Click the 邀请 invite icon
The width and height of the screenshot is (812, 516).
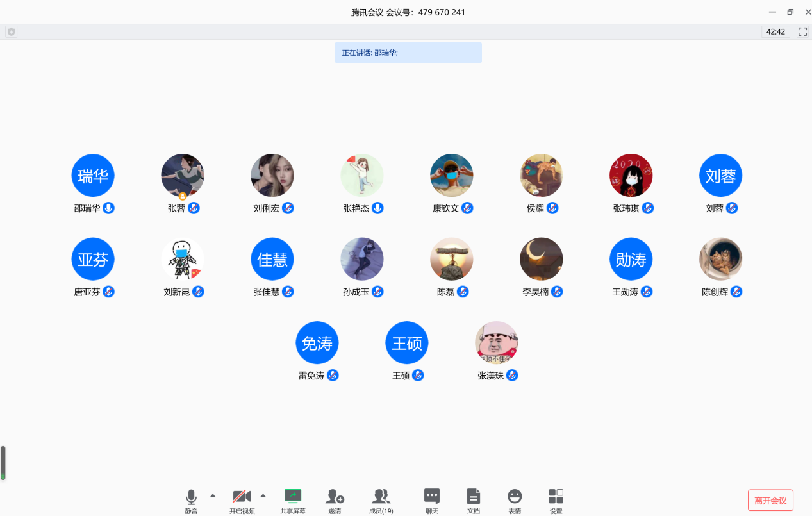coord(335,497)
